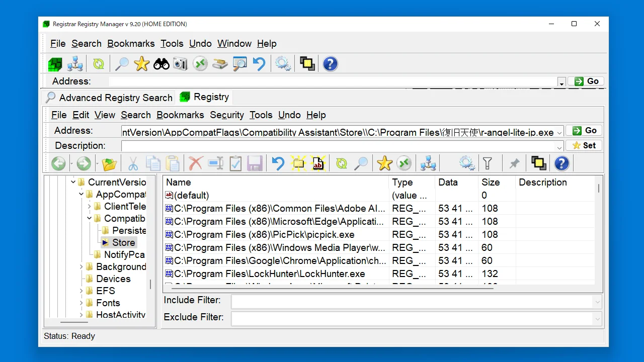
Task: Open the Address bar dropdown arrow
Action: pos(560,81)
